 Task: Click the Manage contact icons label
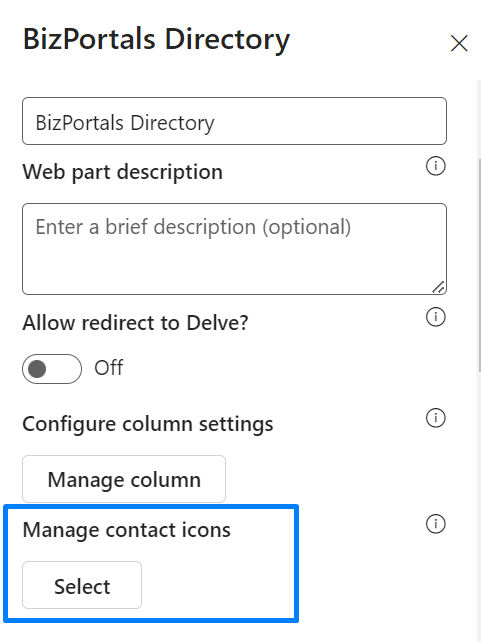point(126,530)
